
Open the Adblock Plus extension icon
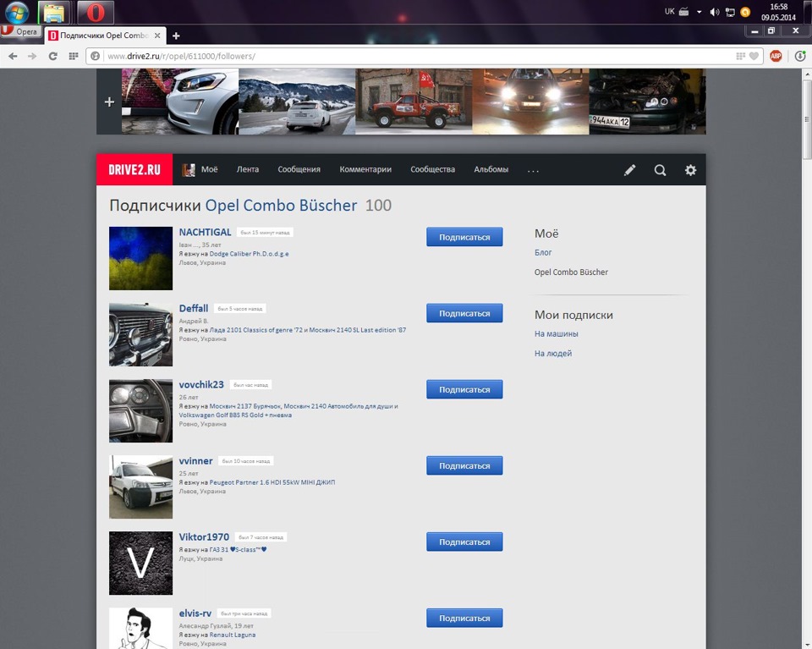click(776, 56)
